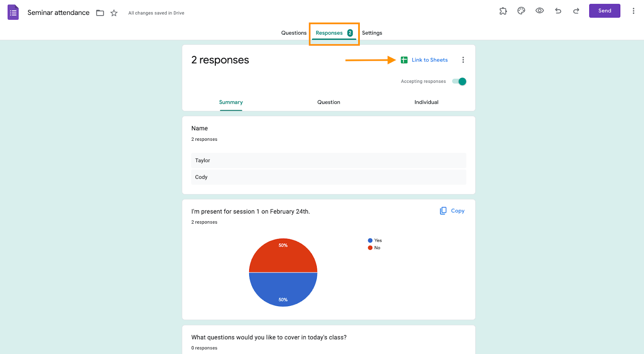Open the add-ons puzzle icon
Screen dimensions: 644x354
coord(503,11)
